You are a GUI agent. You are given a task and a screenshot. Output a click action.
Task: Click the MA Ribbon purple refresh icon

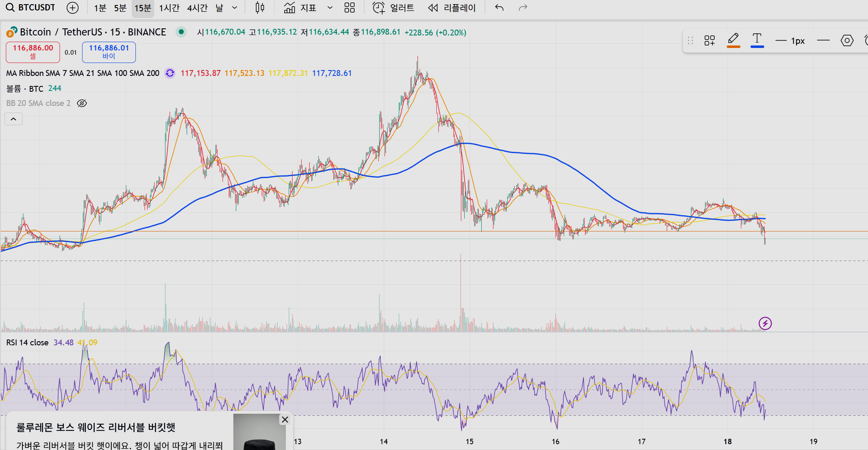(170, 73)
